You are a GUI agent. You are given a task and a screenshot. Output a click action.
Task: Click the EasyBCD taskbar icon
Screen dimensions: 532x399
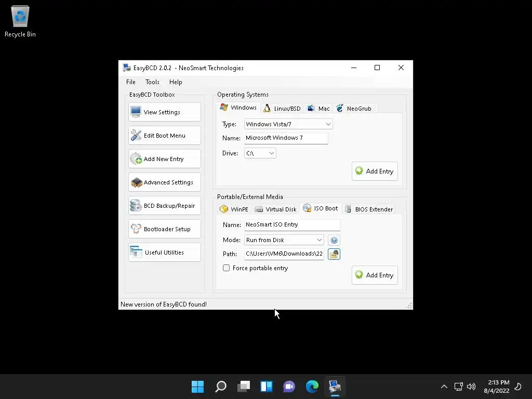[x=335, y=387]
